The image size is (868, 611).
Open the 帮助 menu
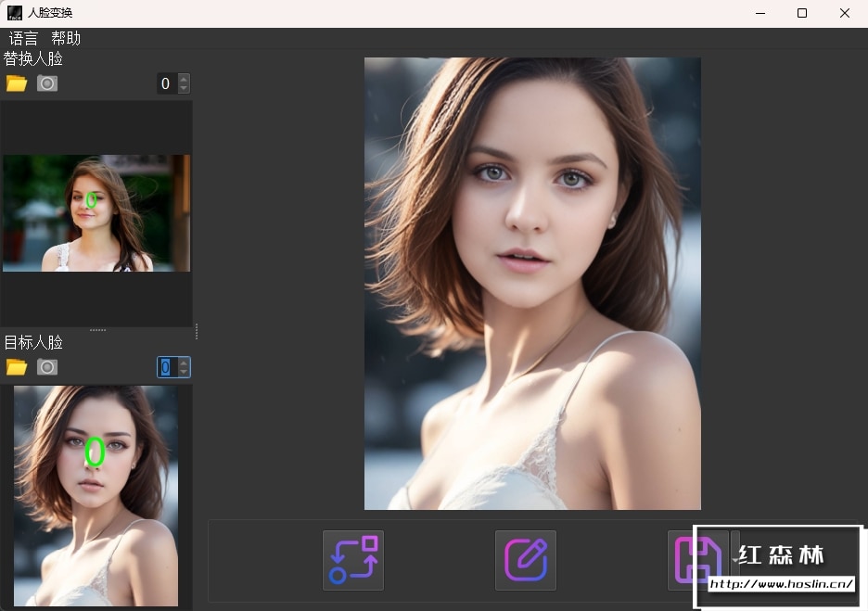click(66, 38)
